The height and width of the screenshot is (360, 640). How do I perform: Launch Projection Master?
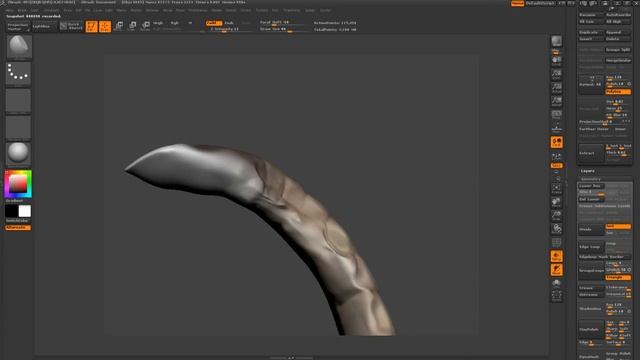pyautogui.click(x=18, y=27)
